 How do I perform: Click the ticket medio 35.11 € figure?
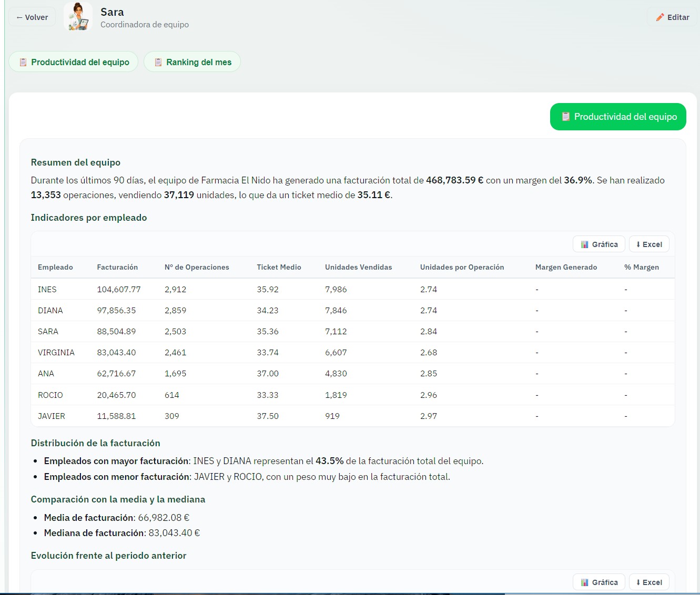click(x=374, y=195)
